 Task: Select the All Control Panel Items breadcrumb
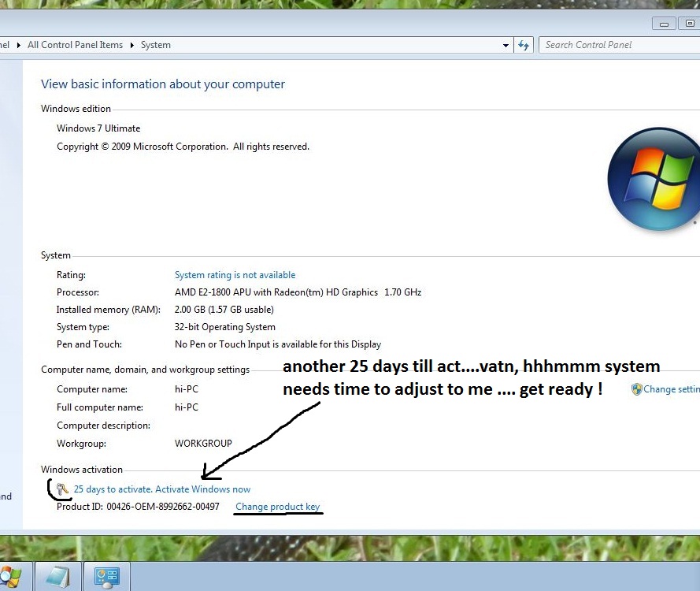[75, 45]
